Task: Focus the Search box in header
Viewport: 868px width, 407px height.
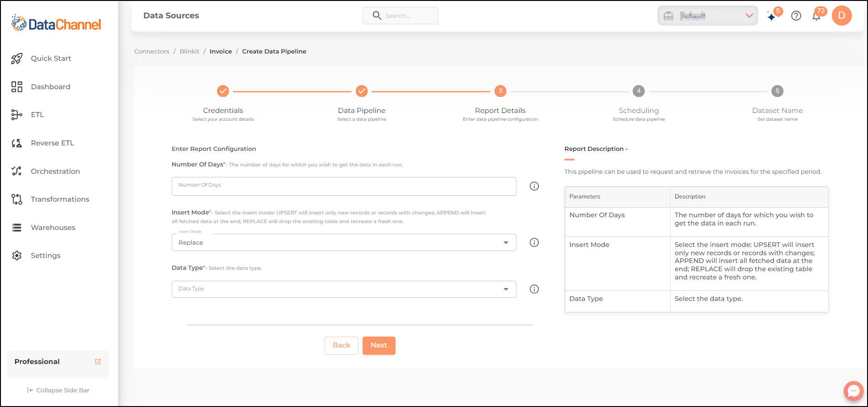Action: click(400, 16)
